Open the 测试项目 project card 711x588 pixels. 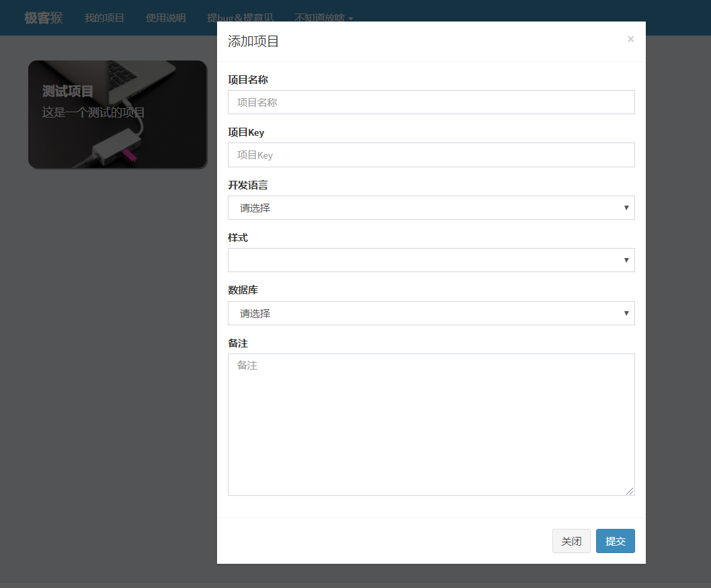[118, 115]
